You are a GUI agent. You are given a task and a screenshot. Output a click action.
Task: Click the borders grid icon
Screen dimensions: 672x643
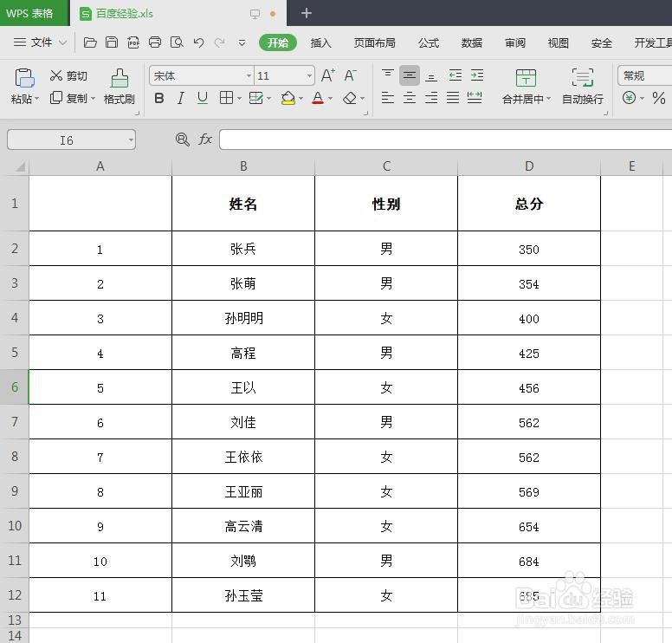click(x=226, y=98)
